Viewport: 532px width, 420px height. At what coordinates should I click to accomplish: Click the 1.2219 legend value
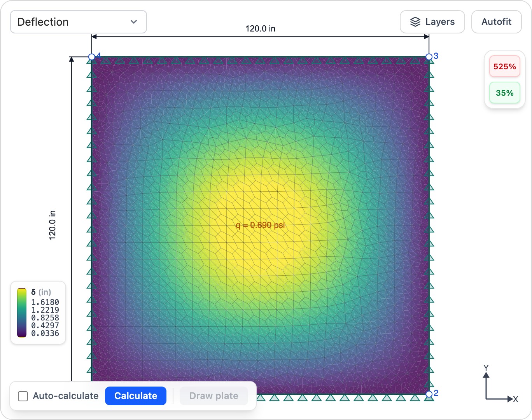tap(45, 310)
